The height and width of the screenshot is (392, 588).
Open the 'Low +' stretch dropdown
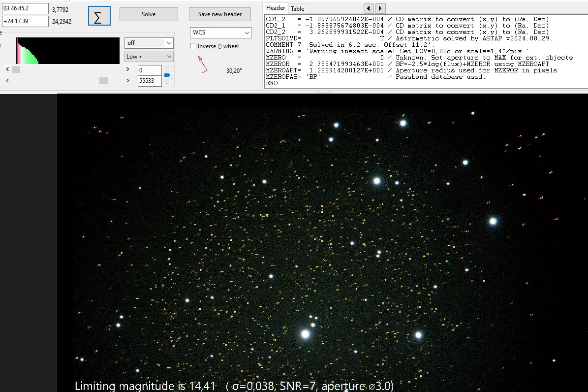(149, 56)
